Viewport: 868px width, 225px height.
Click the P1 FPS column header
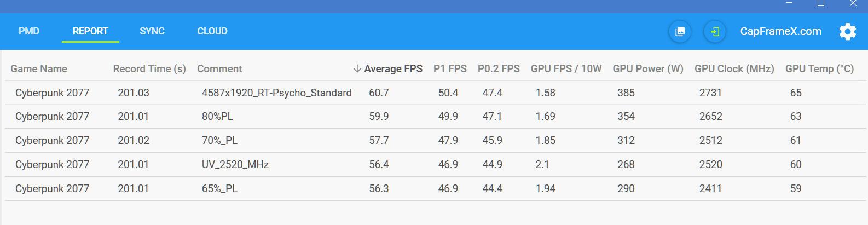[x=450, y=68]
